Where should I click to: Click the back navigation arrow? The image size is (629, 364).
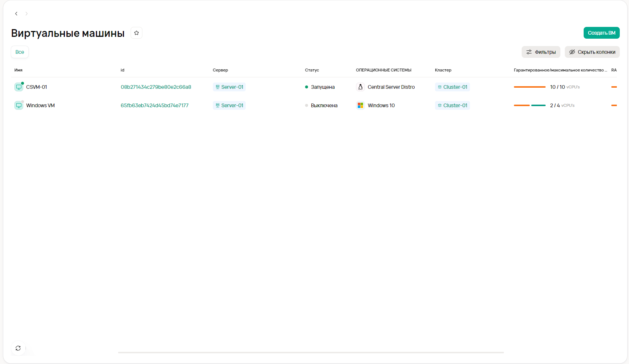tap(16, 14)
